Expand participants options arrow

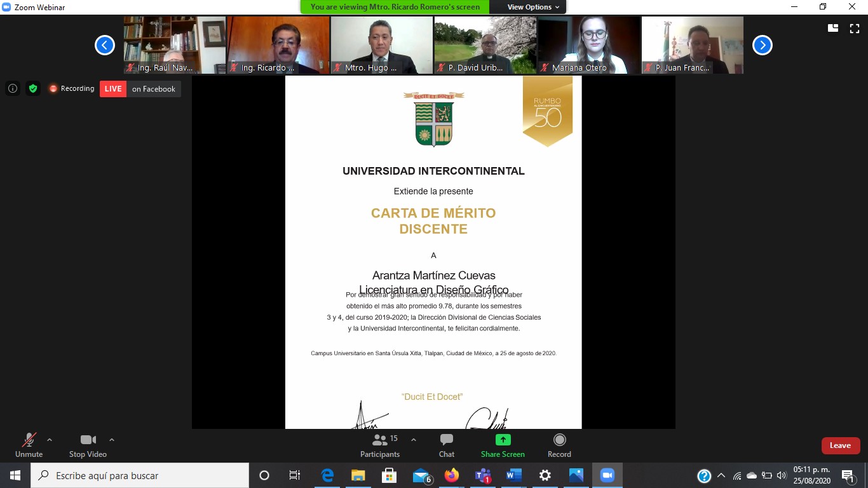414,440
